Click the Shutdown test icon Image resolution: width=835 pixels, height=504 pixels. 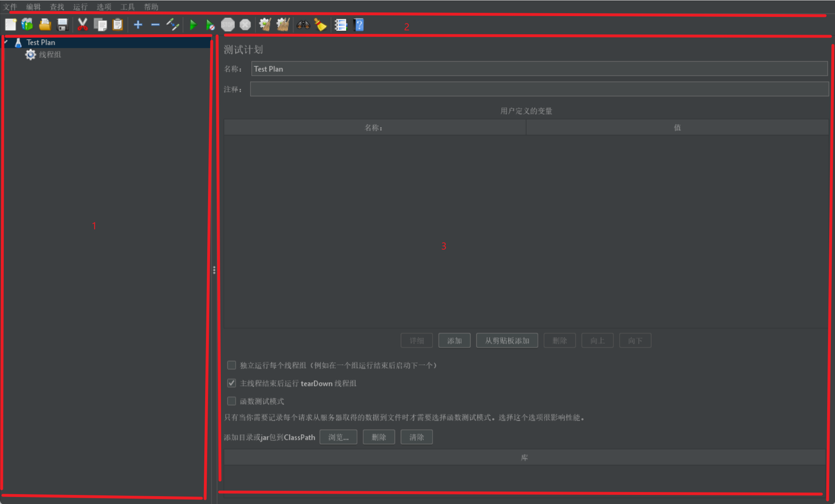point(245,25)
